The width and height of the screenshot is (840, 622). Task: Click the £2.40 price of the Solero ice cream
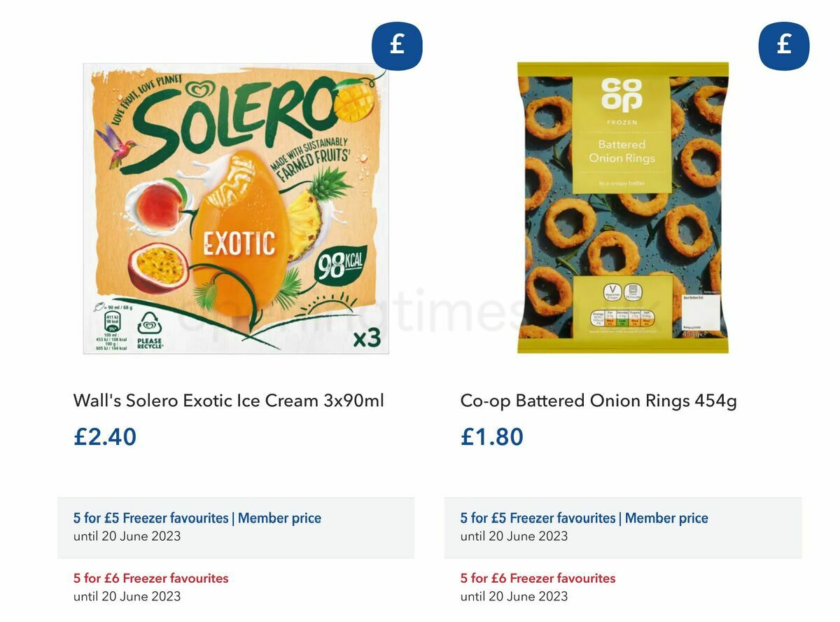pos(104,437)
